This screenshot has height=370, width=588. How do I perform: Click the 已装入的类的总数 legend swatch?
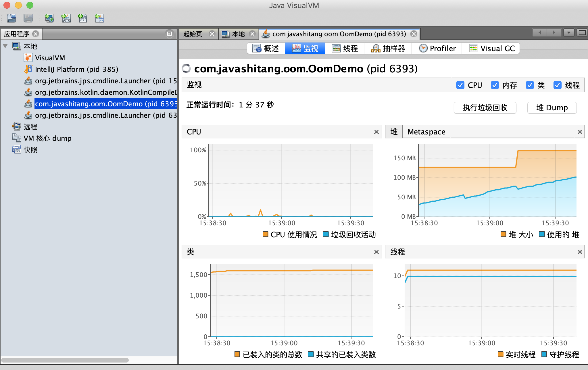pos(237,354)
